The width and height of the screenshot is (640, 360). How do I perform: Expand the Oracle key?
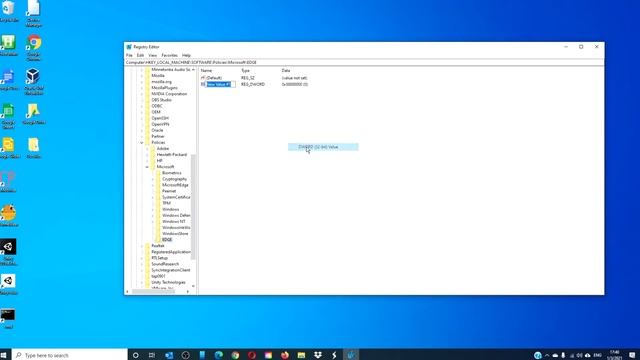pos(142,131)
